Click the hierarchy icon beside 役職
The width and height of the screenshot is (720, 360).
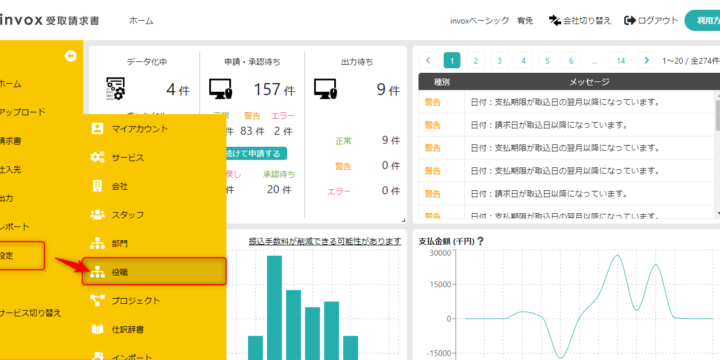pos(97,272)
